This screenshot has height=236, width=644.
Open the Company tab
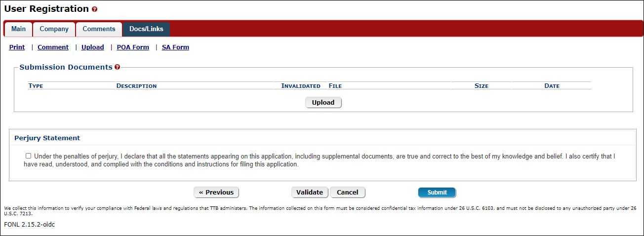pyautogui.click(x=54, y=29)
